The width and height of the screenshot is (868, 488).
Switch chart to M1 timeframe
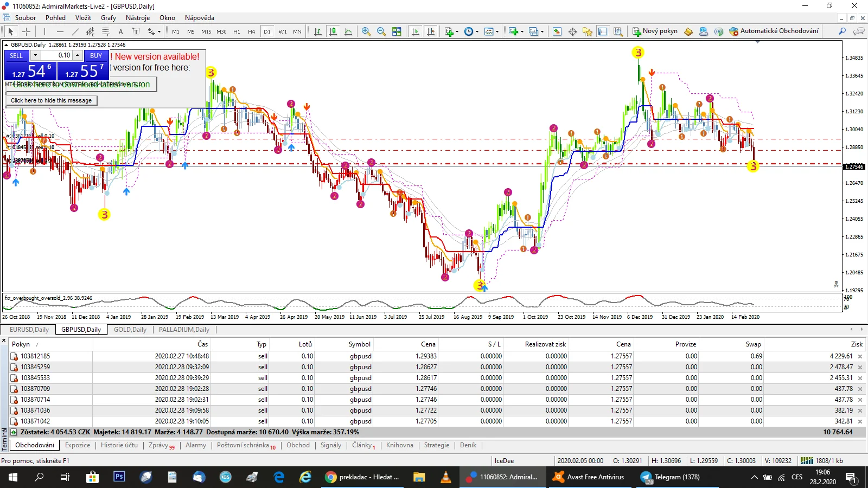click(x=176, y=31)
